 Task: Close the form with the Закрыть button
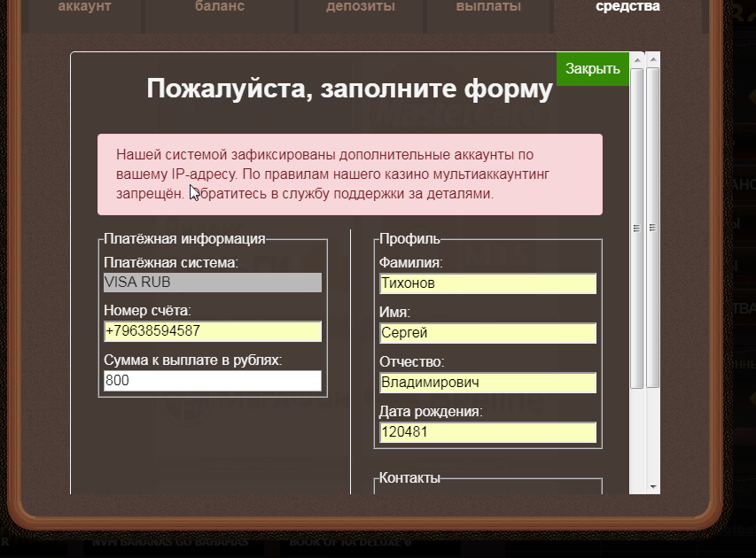point(592,67)
